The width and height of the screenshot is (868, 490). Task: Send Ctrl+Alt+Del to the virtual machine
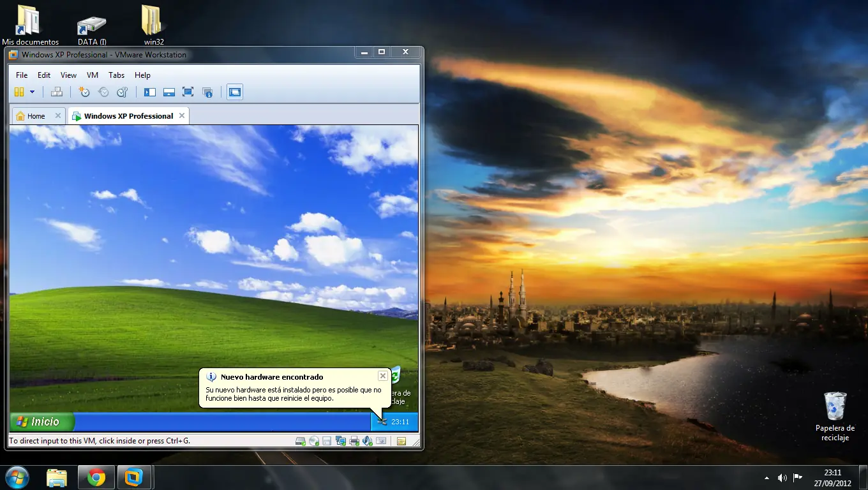[57, 92]
